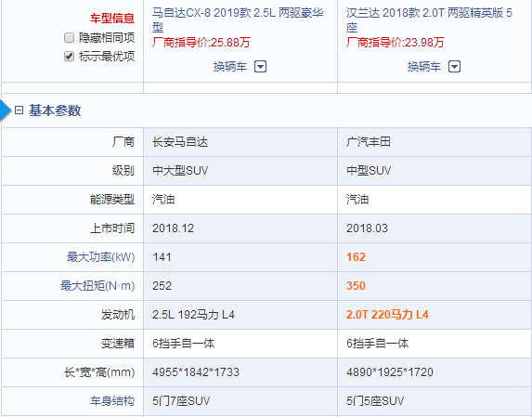
Task: Collapse the 基本参数 section
Action: pos(19,111)
